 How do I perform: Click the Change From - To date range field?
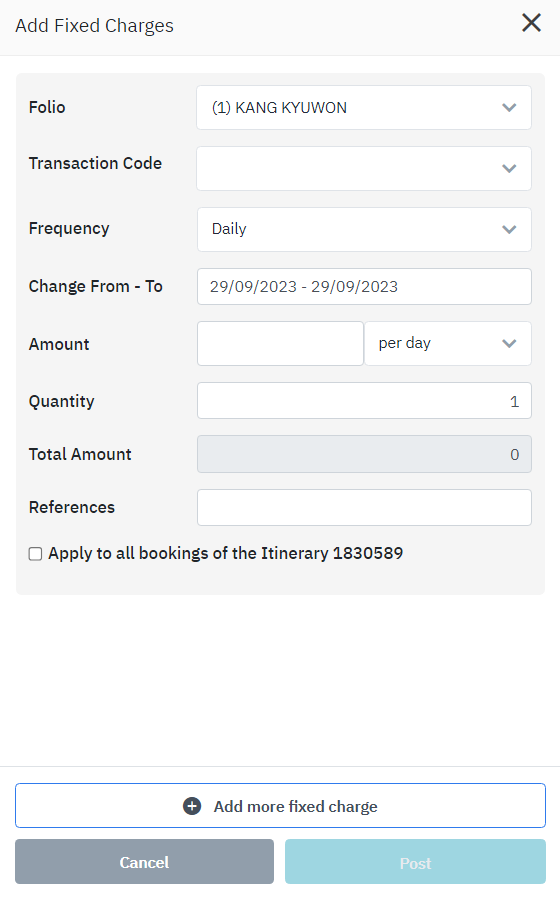[364, 287]
